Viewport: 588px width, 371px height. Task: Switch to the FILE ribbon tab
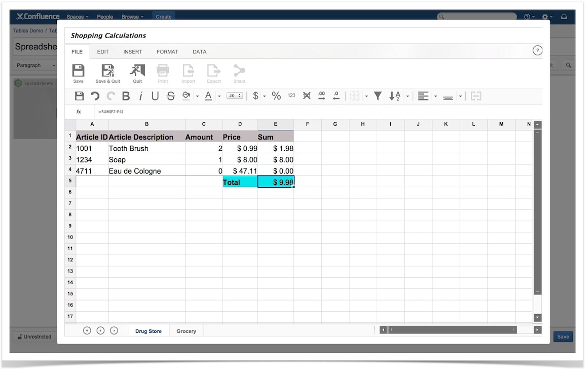tap(77, 52)
